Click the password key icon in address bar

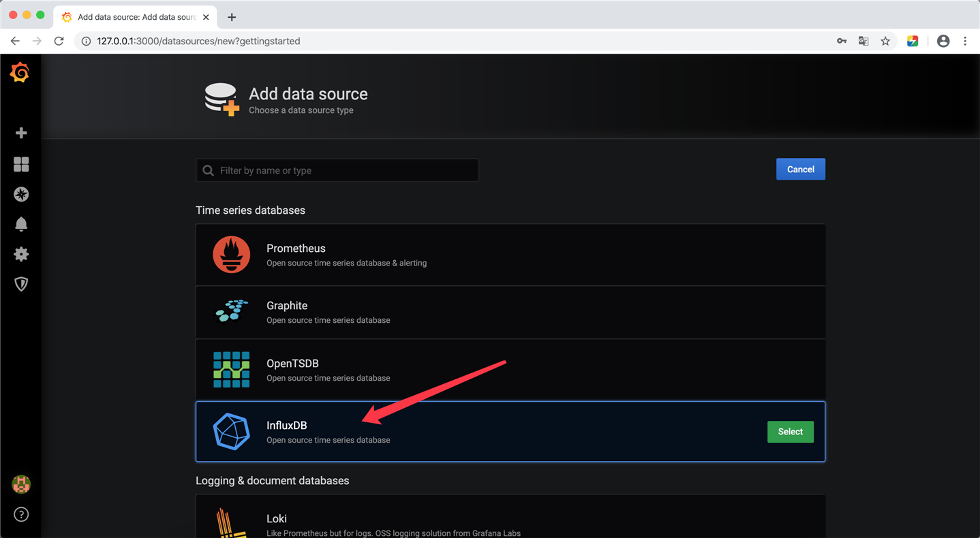pyautogui.click(x=842, y=41)
